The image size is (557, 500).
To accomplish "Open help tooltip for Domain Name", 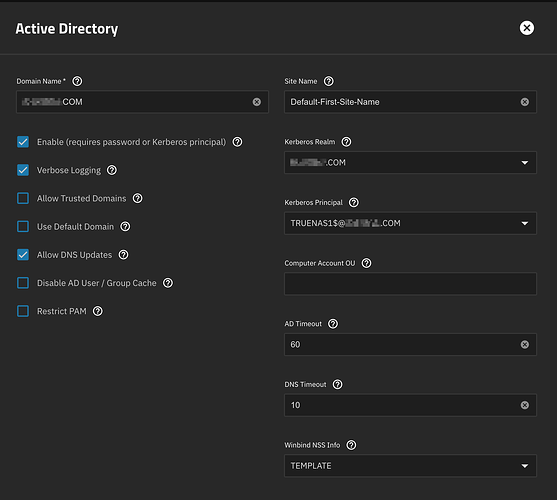I will point(77,81).
